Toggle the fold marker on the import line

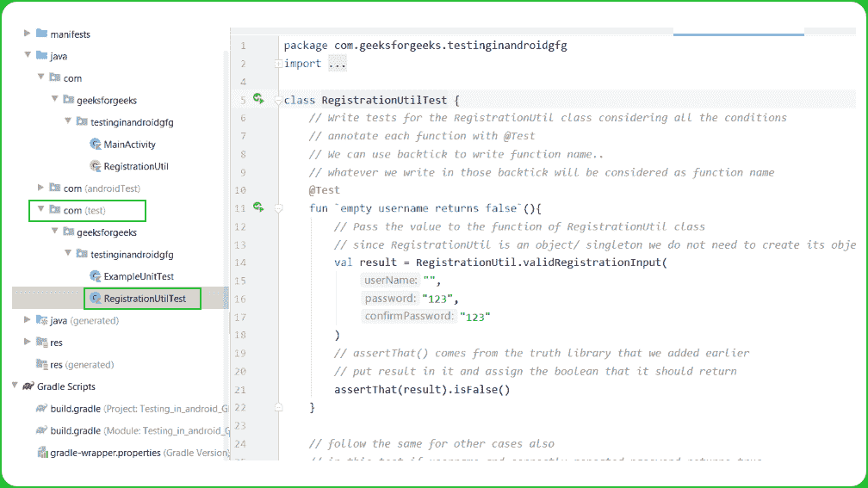277,64
